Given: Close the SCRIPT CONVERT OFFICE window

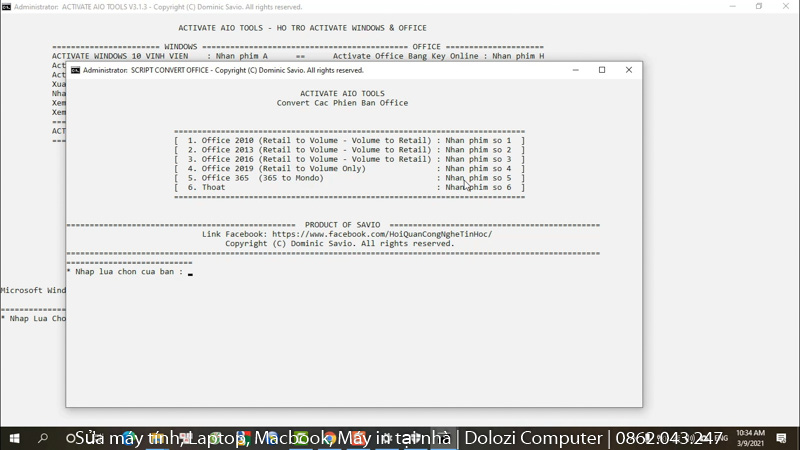Looking at the screenshot, I should pyautogui.click(x=629, y=70).
